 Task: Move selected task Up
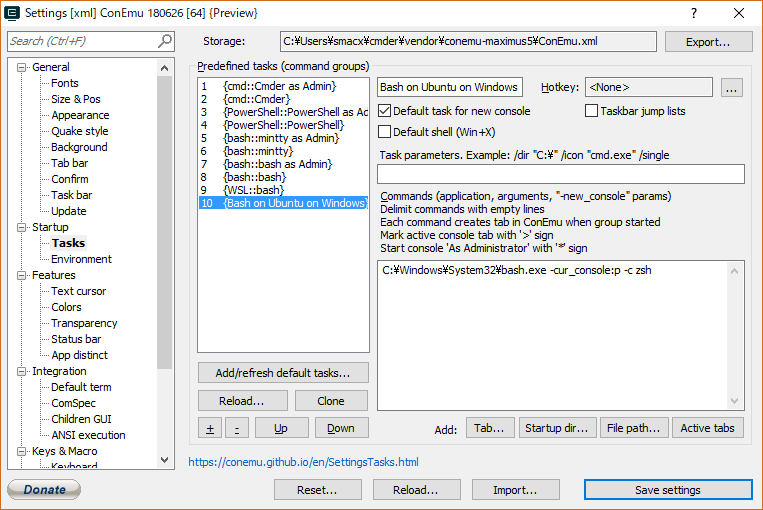[281, 428]
